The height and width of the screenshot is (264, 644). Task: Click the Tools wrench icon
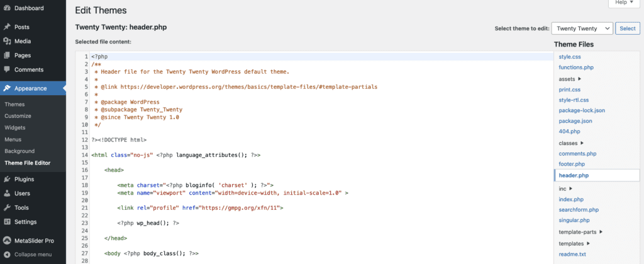click(x=6, y=208)
